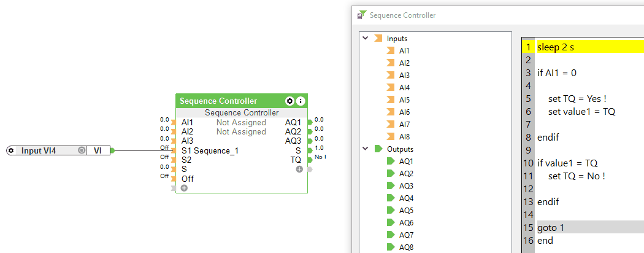Click the AQ1 green output connector on block
The image size is (644, 253).
click(310, 122)
